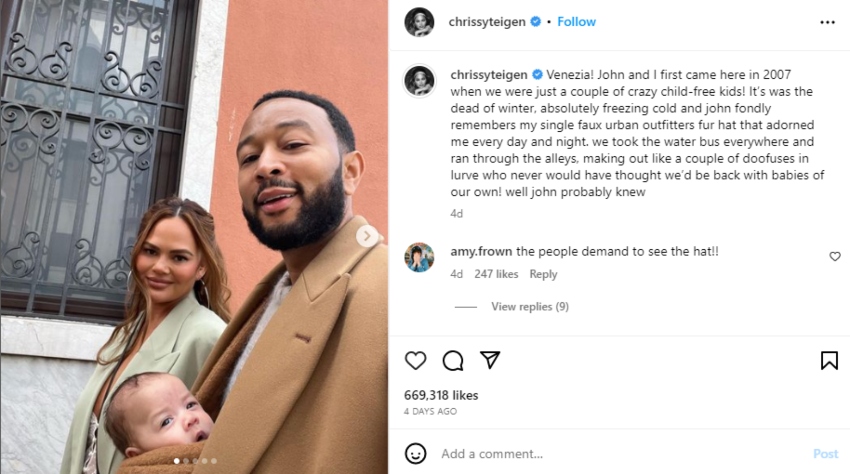
Task: Open emoji picker smiley icon
Action: (x=416, y=453)
